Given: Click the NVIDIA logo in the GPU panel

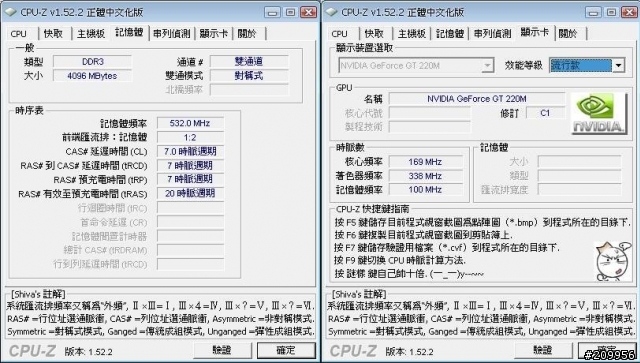Looking at the screenshot, I should [x=599, y=113].
